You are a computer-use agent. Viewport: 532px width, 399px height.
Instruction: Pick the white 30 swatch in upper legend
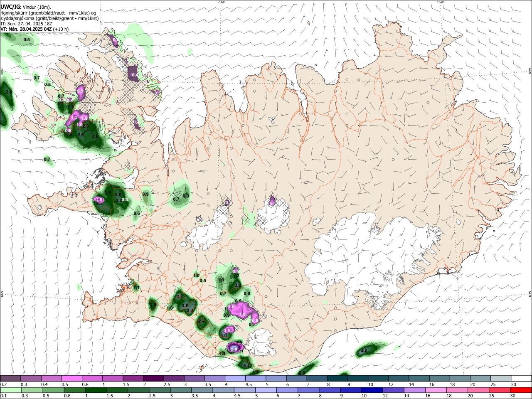pyautogui.click(x=521, y=379)
